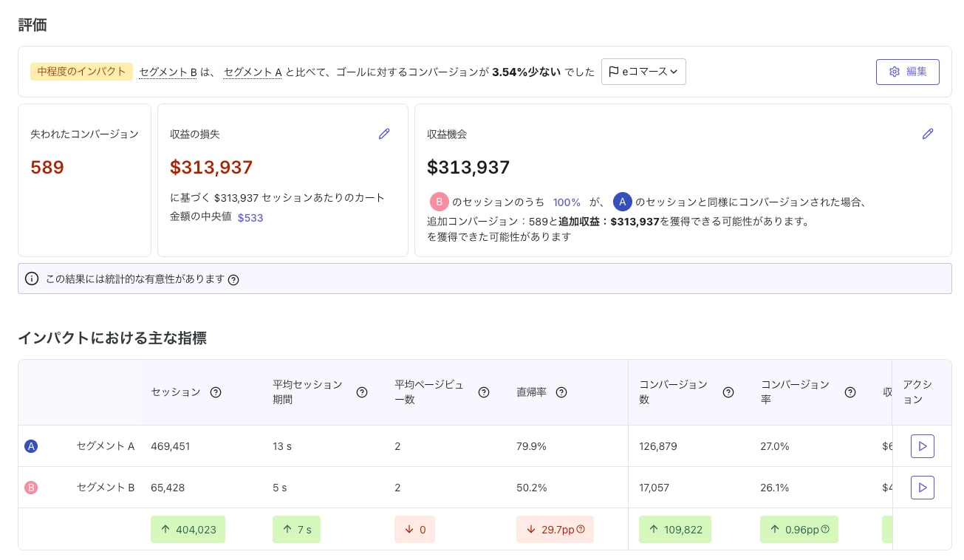Open help tooltip for 直帰率 column
The height and width of the screenshot is (560, 964).
click(561, 392)
